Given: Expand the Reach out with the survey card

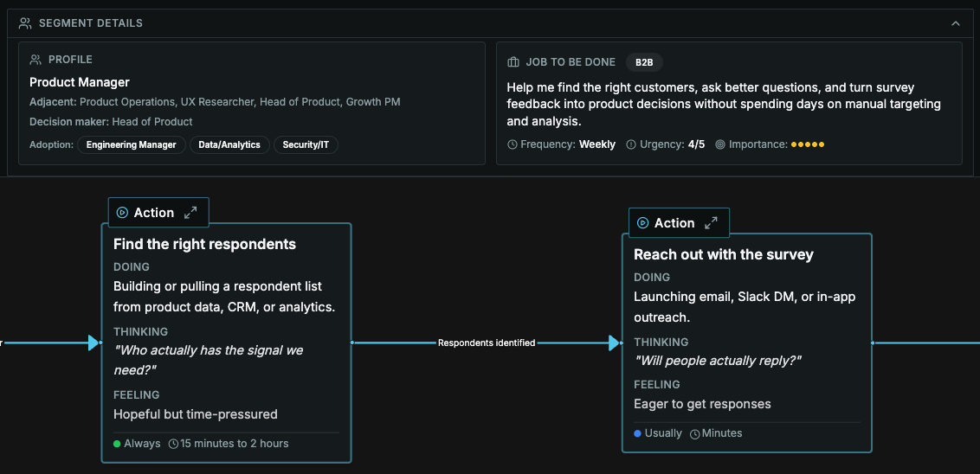Looking at the screenshot, I should coord(712,223).
